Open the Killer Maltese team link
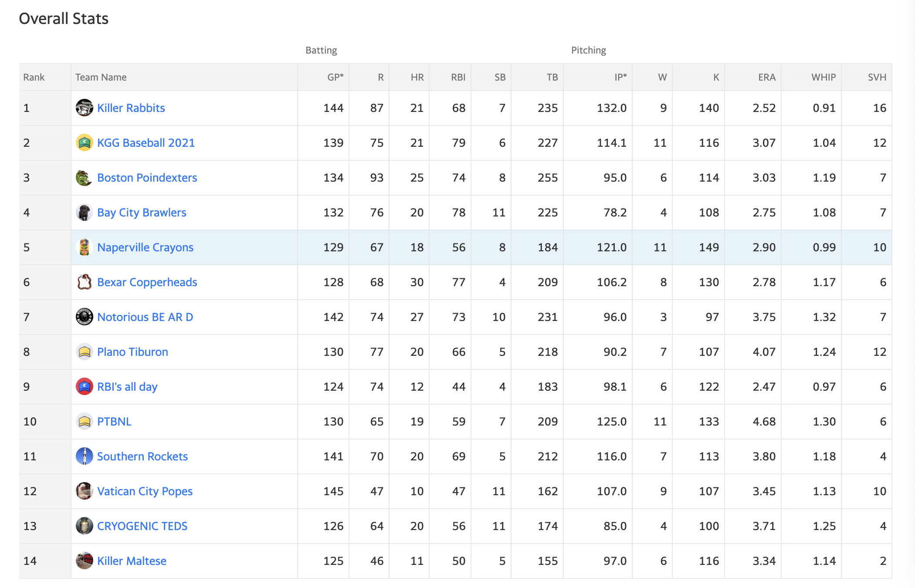 132,561
